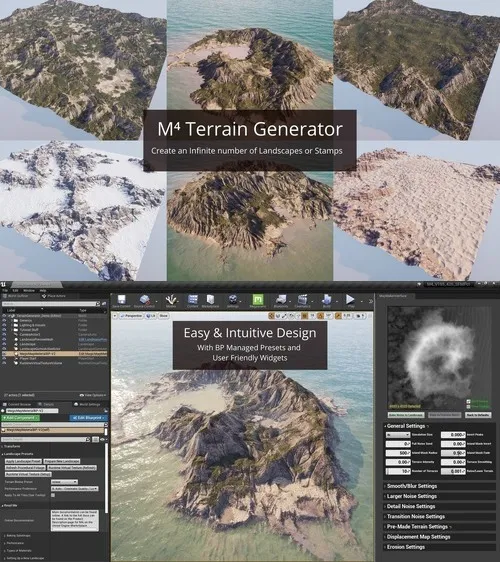Open the Marketplace toolbar icon
Screen dimensions: 500x562
pos(210,300)
